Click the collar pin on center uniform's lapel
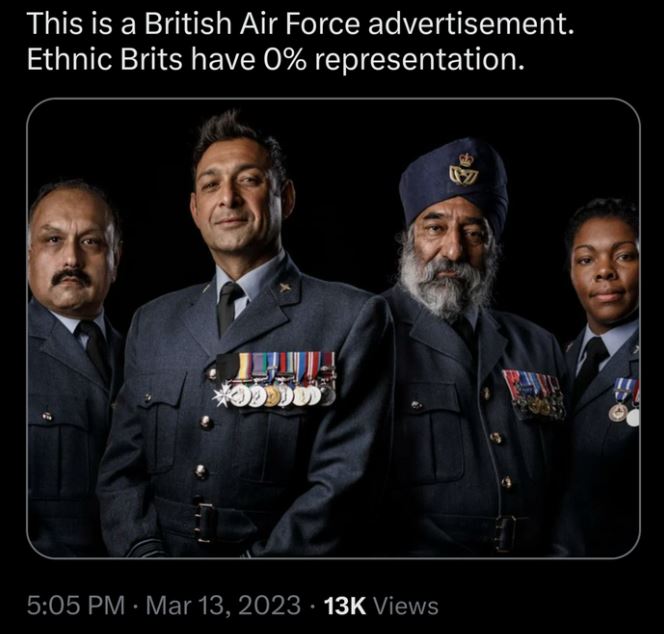 click(x=282, y=288)
